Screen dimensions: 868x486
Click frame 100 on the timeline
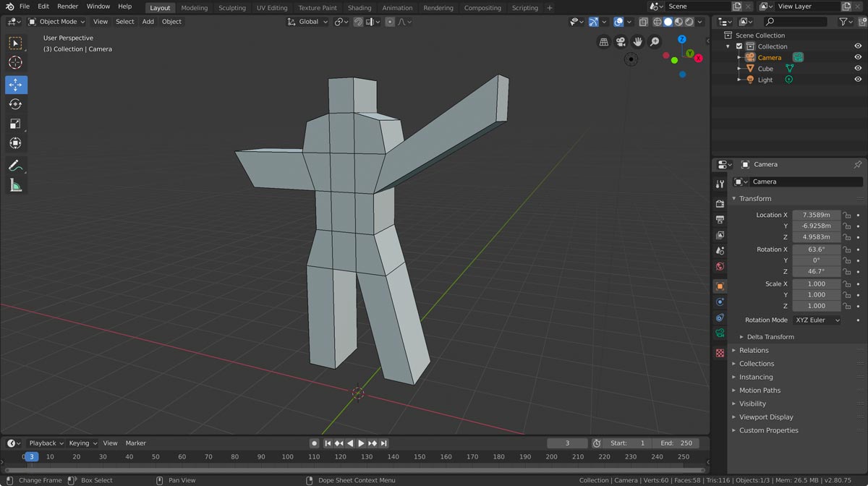click(287, 457)
